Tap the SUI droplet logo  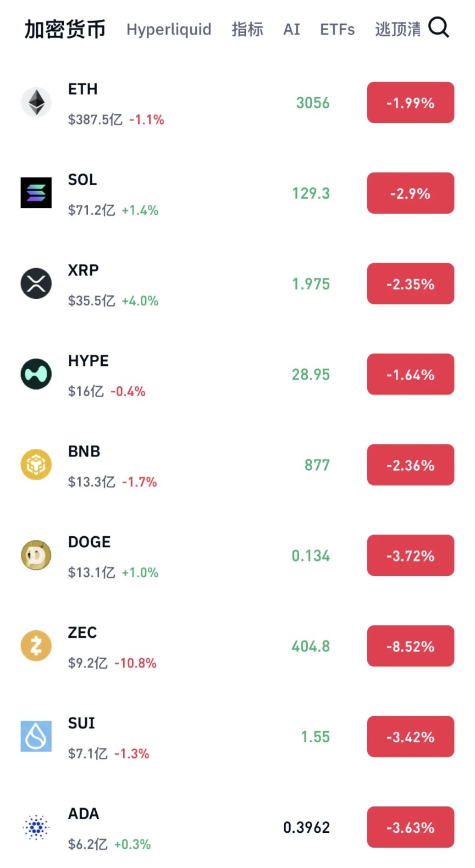click(36, 736)
